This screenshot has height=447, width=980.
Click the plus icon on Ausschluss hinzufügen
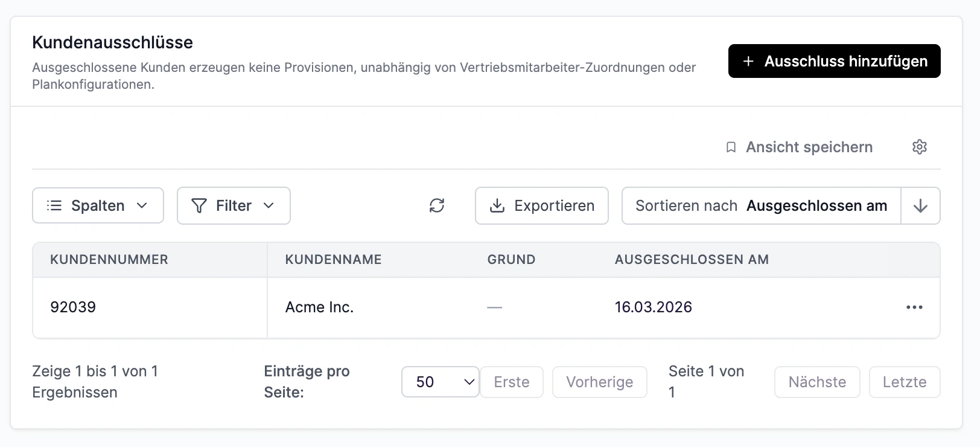(x=748, y=62)
